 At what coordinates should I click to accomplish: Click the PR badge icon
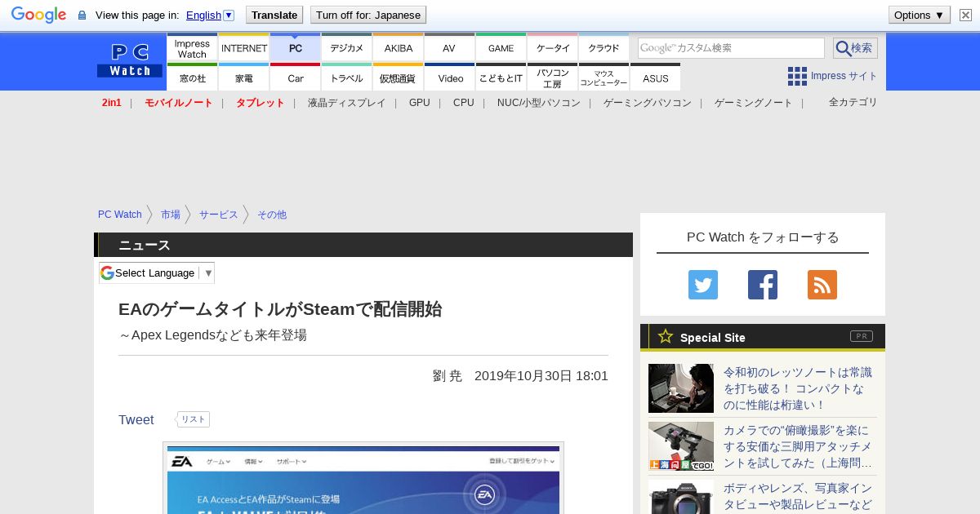(x=861, y=336)
